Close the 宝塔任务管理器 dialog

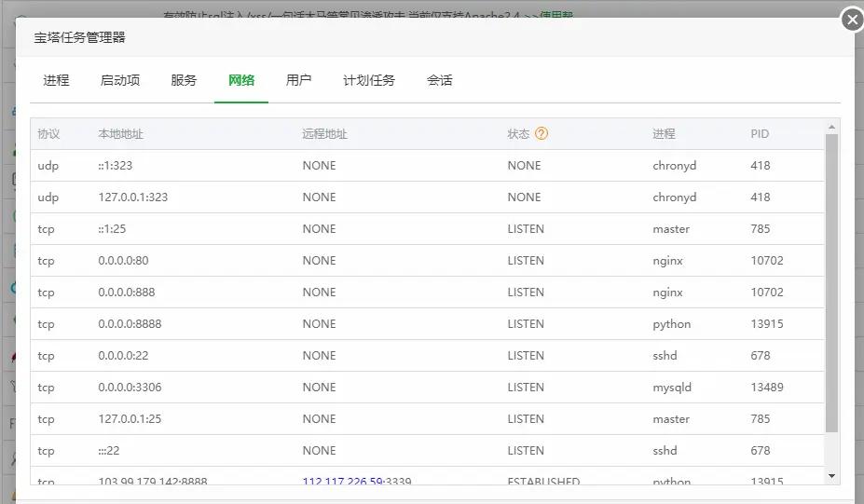pos(852,20)
